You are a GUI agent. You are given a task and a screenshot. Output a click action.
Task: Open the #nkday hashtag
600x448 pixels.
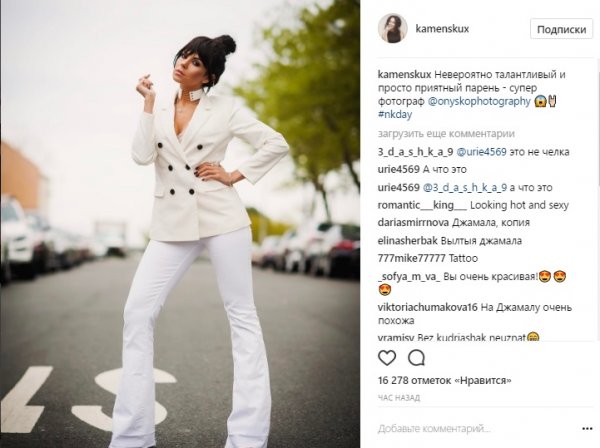pos(395,115)
